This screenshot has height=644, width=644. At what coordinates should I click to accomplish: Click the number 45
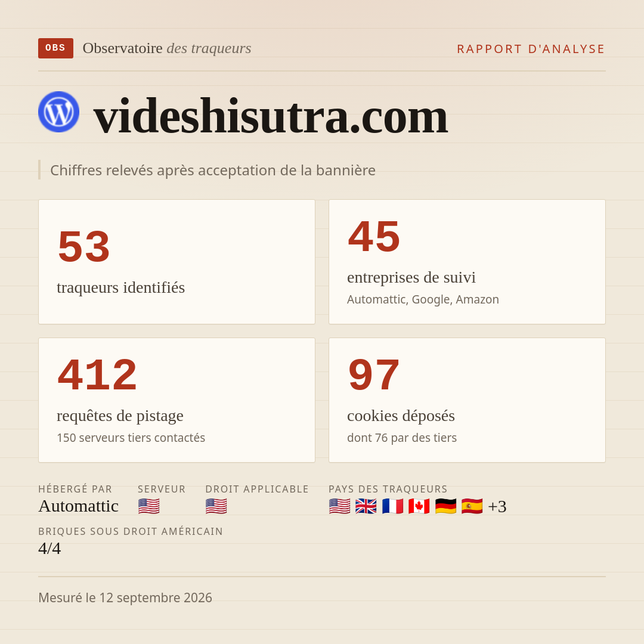(374, 237)
